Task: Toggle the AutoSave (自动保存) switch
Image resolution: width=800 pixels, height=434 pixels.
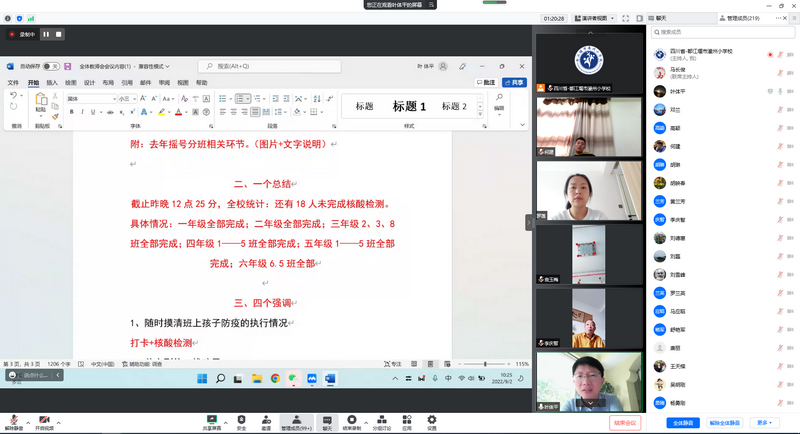Action: click(49, 66)
